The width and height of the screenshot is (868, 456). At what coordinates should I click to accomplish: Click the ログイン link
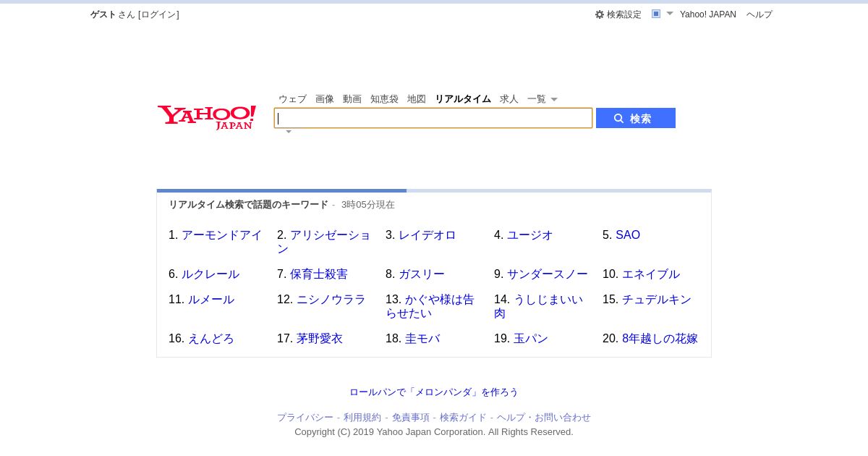pos(158,14)
